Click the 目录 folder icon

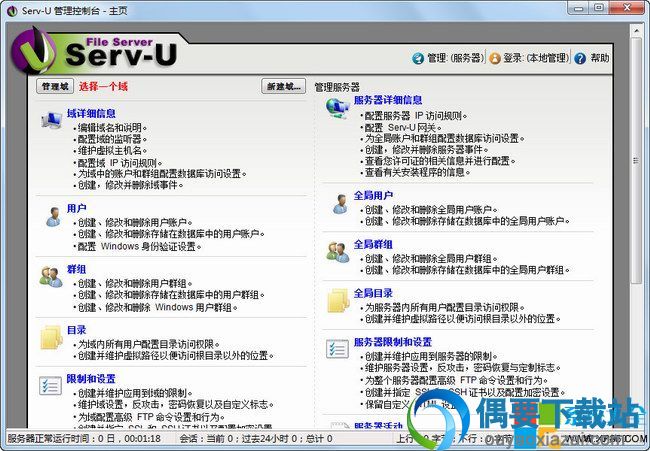click(x=51, y=338)
